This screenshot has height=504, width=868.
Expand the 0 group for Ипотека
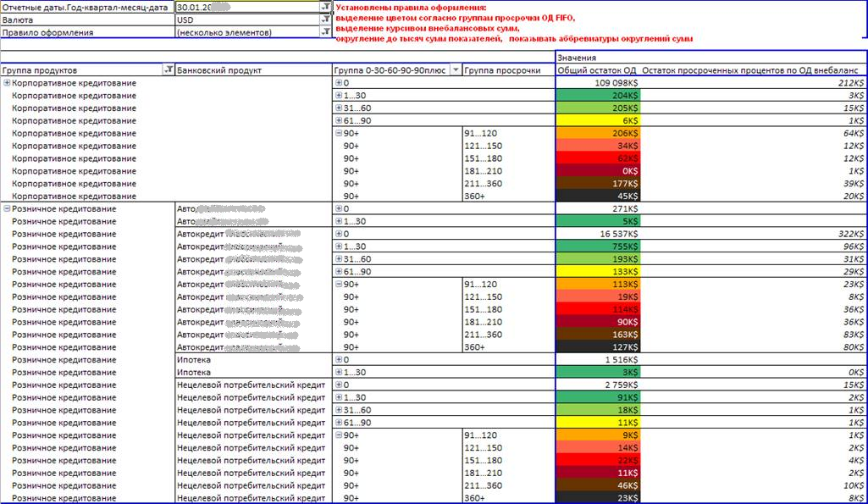(339, 359)
